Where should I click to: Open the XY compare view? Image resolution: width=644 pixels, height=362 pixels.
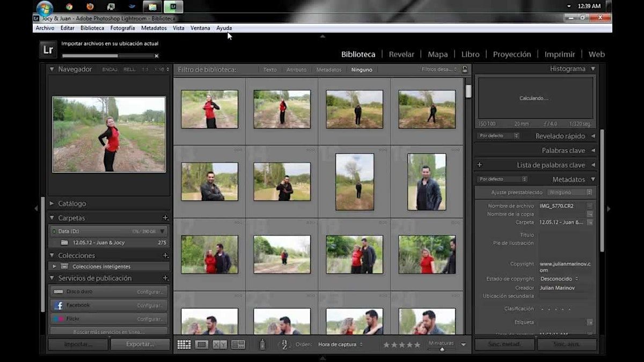click(219, 344)
